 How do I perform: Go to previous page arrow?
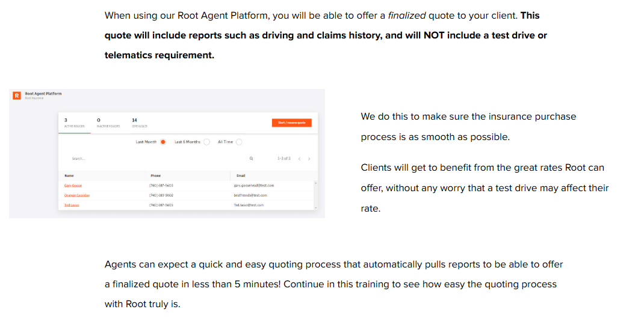(300, 159)
